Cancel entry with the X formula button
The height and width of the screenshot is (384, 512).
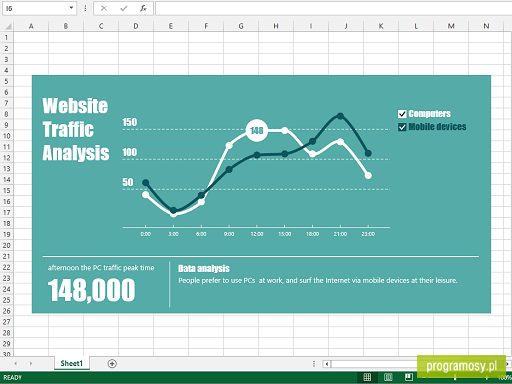click(x=104, y=8)
